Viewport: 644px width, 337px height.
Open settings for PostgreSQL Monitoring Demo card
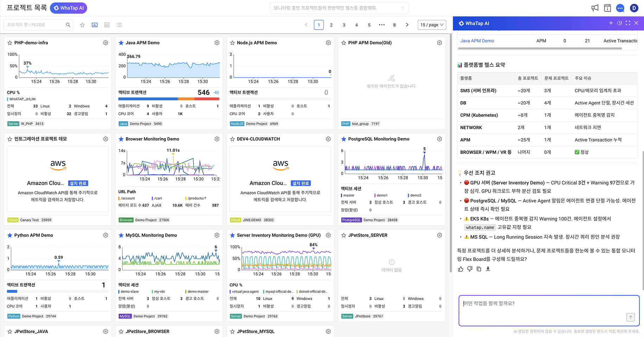click(440, 139)
